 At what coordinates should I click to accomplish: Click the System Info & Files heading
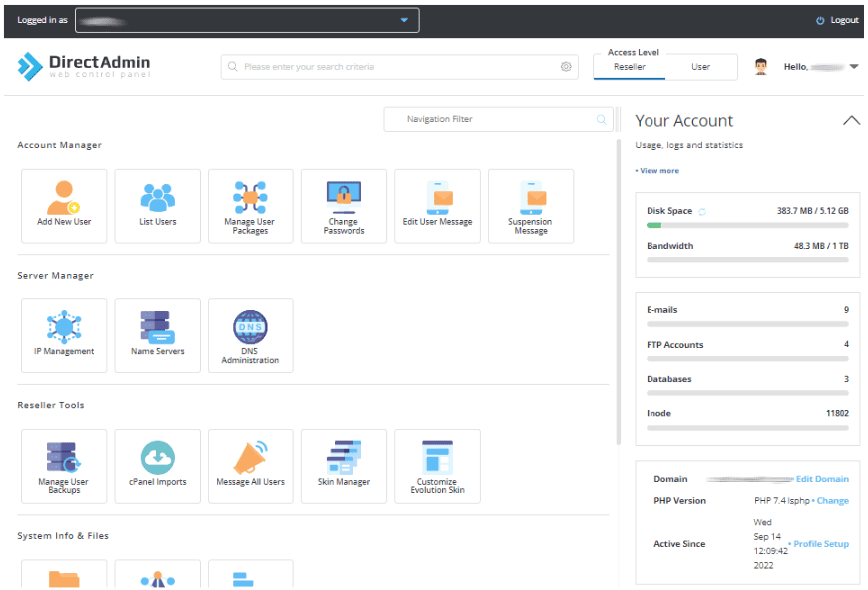tap(63, 536)
